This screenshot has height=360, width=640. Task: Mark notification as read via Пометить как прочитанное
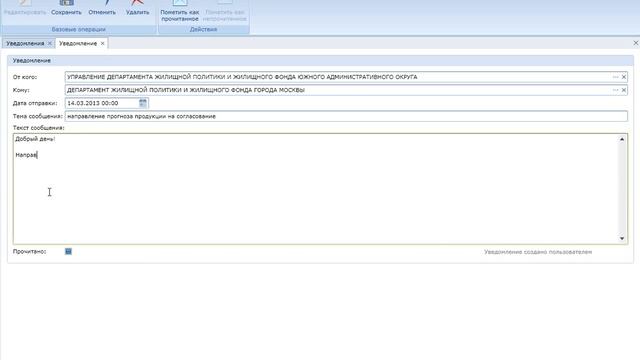pos(180,11)
